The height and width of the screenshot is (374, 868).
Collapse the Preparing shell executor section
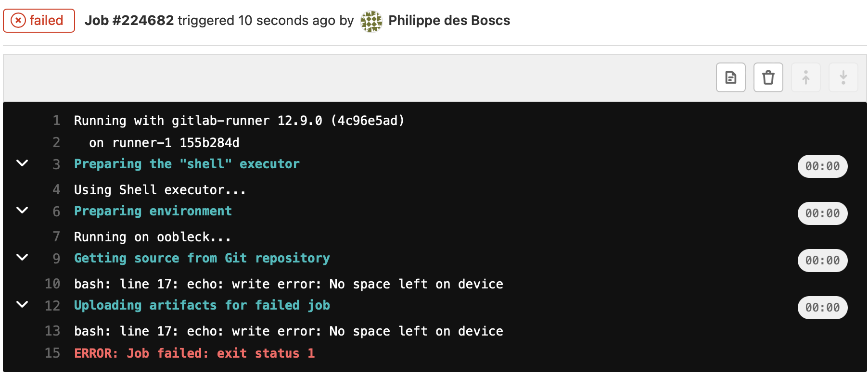click(x=22, y=163)
